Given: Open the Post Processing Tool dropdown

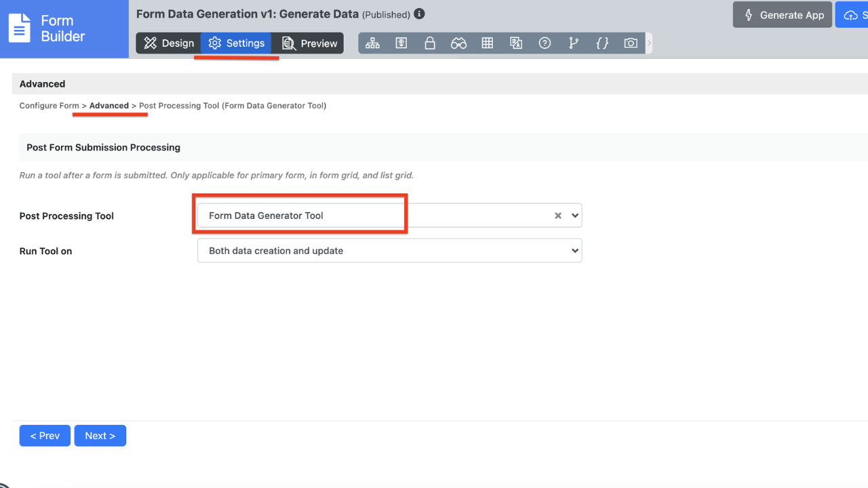Looking at the screenshot, I should (x=575, y=216).
